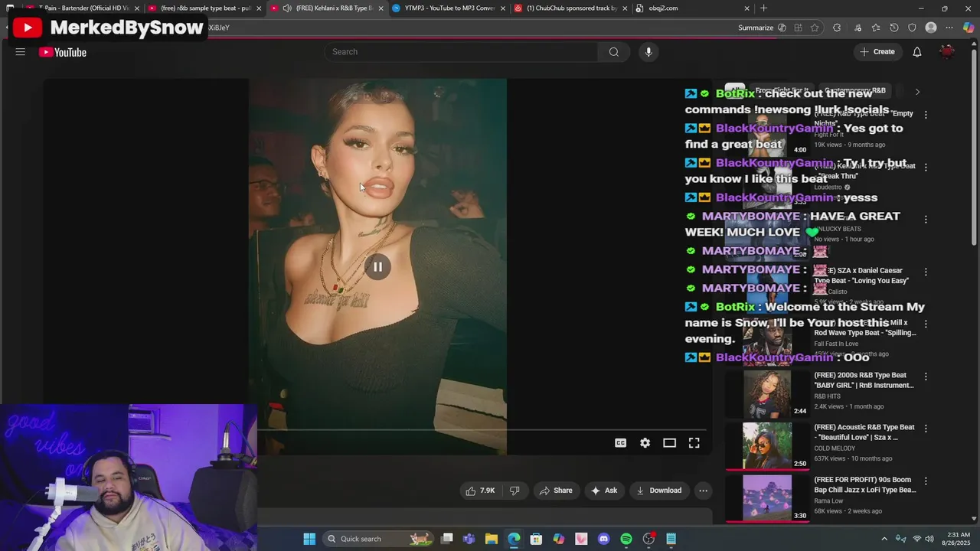Viewport: 980px width, 551px height.
Task: Open Copilot icon in Edge toolbar
Action: pyautogui.click(x=969, y=28)
